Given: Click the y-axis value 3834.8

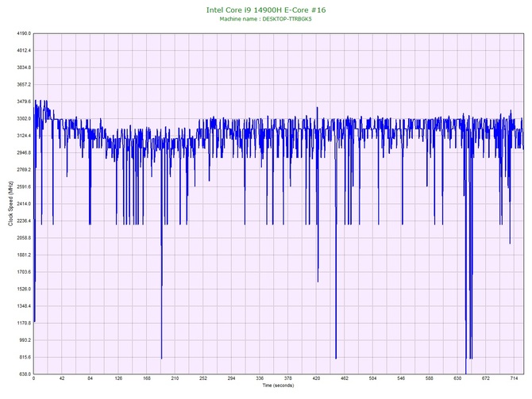Looking at the screenshot, I should (24, 67).
